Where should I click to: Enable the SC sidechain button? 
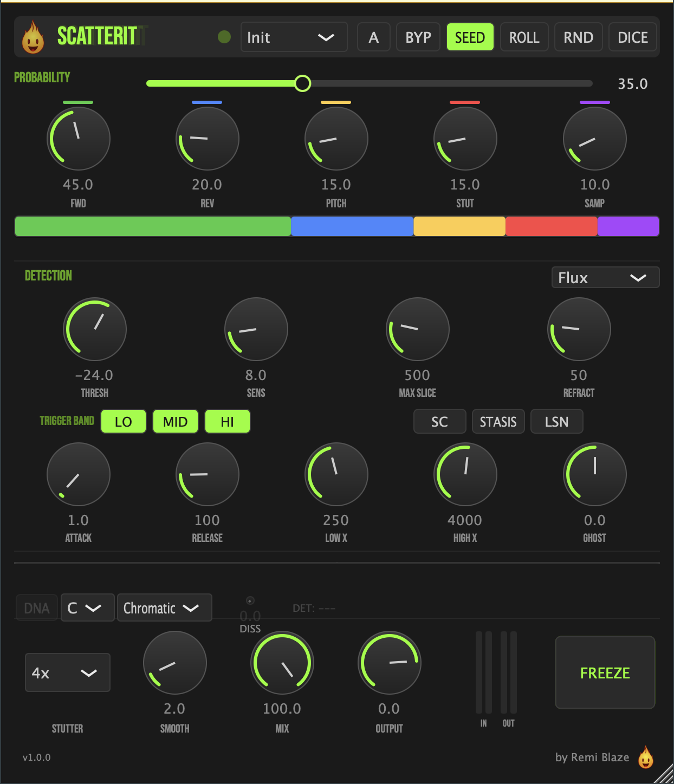440,421
